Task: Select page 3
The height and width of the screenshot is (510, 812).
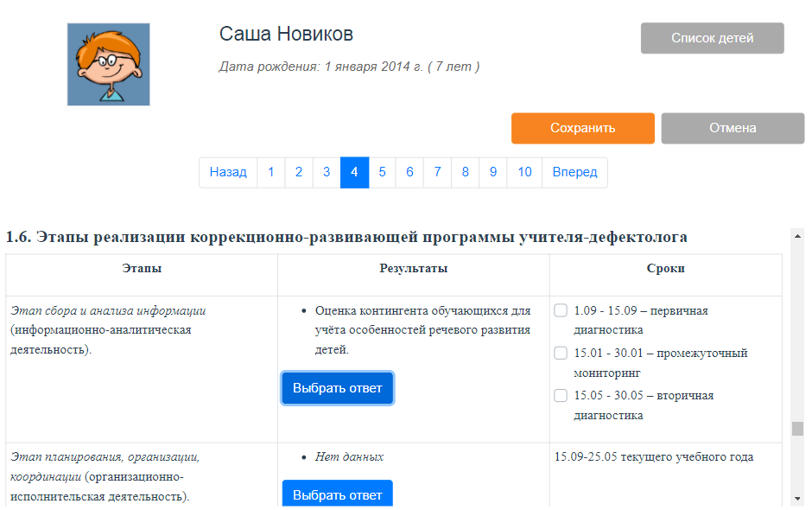Action: pyautogui.click(x=327, y=172)
